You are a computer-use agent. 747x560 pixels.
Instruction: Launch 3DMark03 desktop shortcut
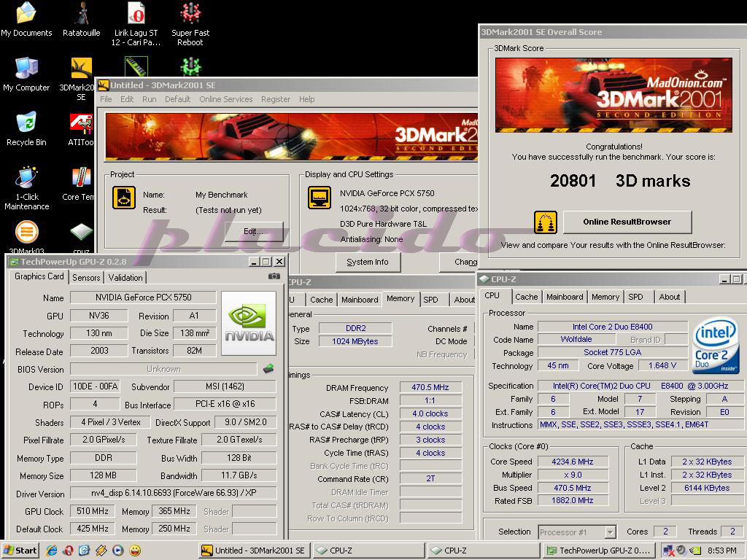point(27,232)
